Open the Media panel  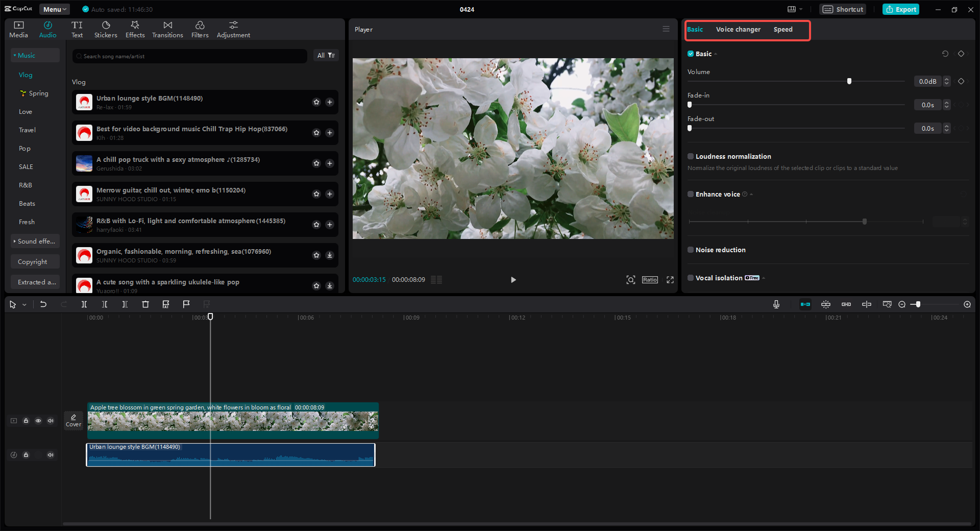point(18,30)
